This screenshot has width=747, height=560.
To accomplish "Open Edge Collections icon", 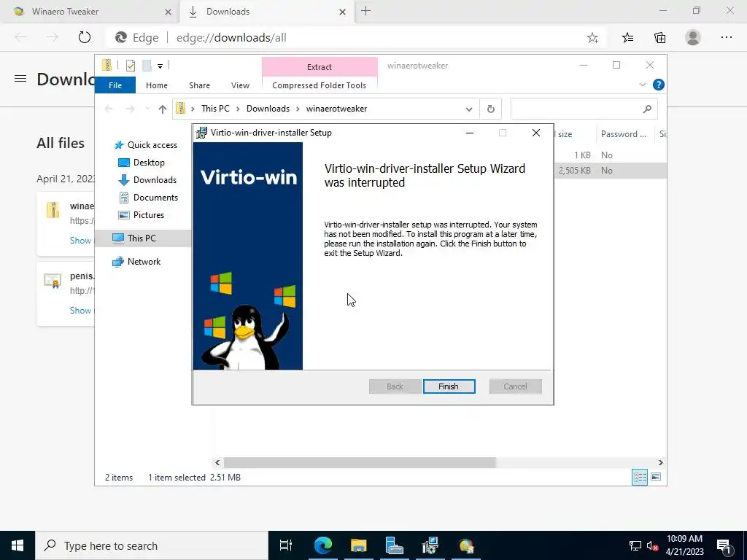I will point(659,38).
